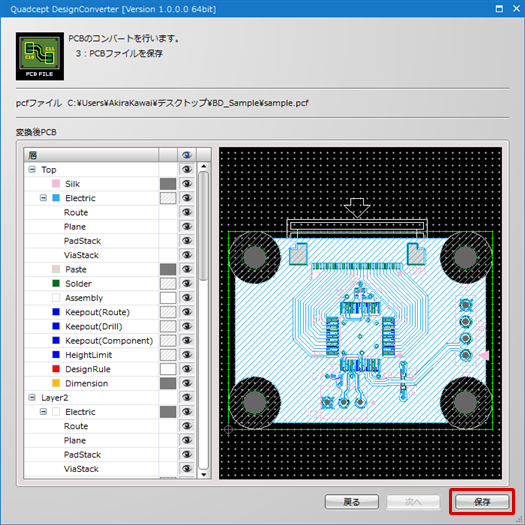Collapse the Top Electric sublayers
Viewport: 525px width, 525px height.
[x=43, y=198]
